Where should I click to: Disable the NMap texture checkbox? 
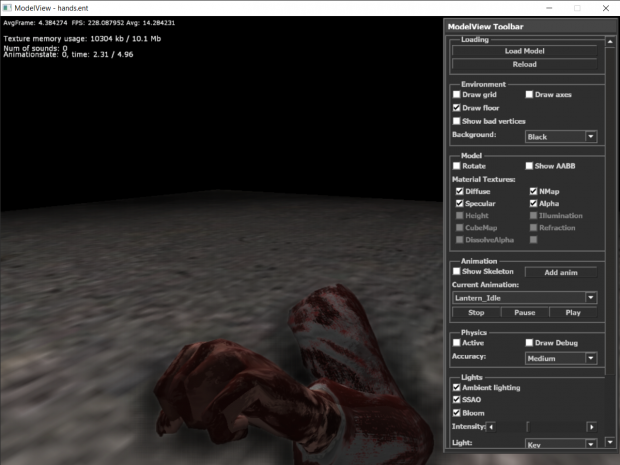click(533, 191)
